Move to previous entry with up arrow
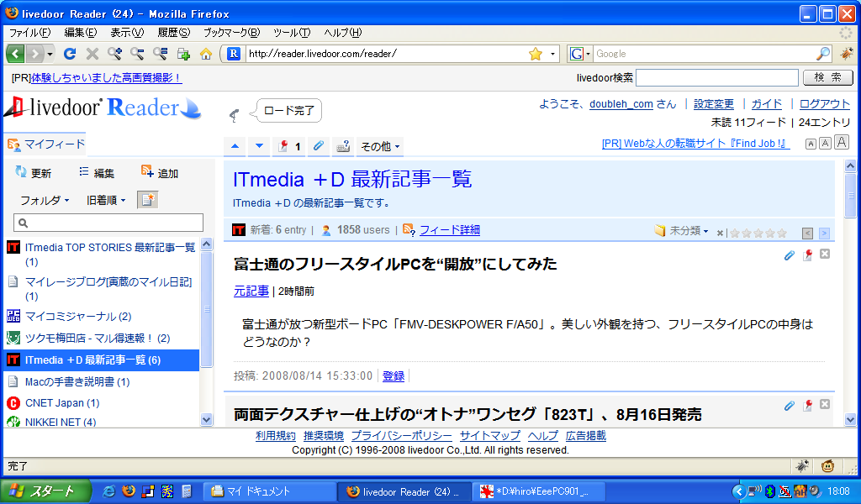This screenshot has height=504, width=861. click(235, 146)
